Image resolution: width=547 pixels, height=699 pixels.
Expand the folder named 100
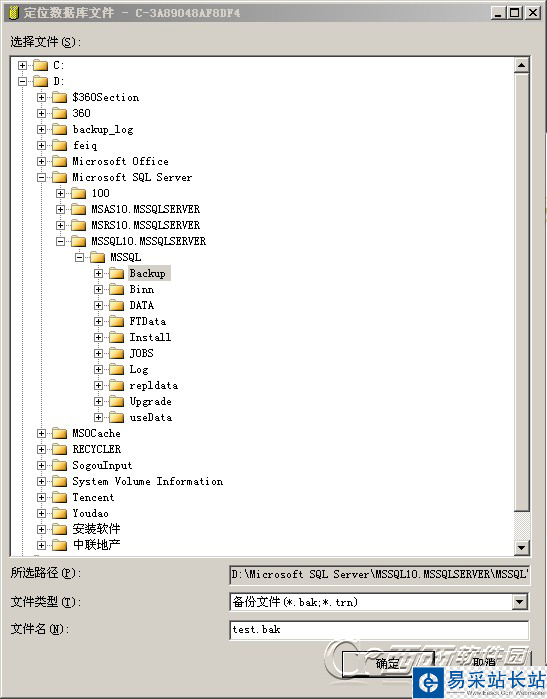(x=61, y=193)
